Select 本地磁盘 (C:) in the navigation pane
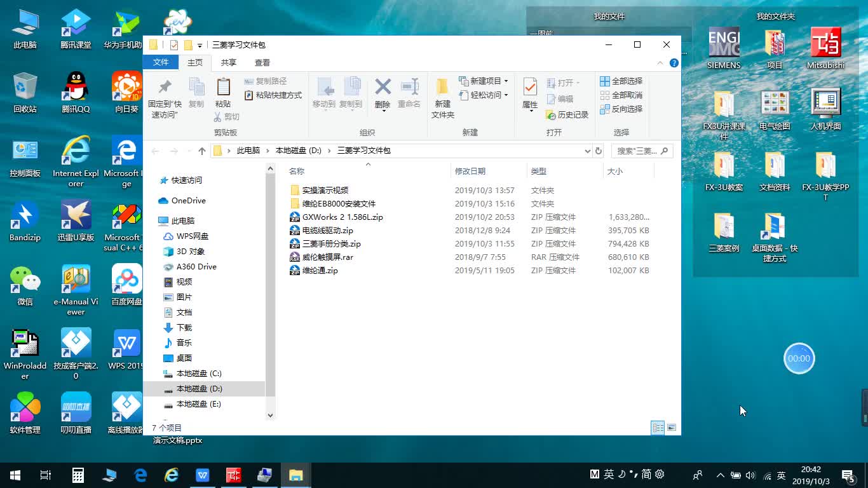 coord(199,374)
